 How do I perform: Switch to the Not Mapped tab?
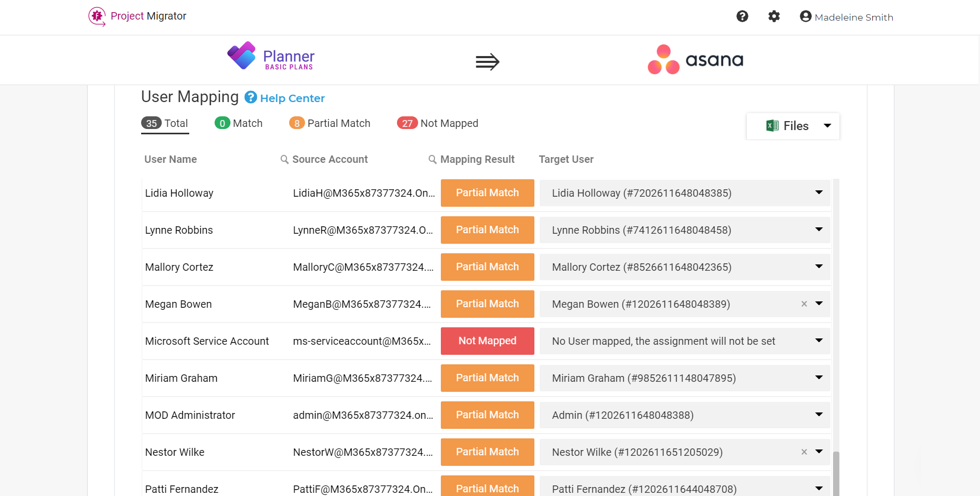438,123
